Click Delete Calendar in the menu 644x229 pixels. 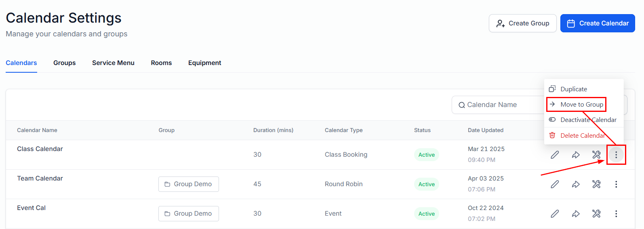[x=582, y=136]
